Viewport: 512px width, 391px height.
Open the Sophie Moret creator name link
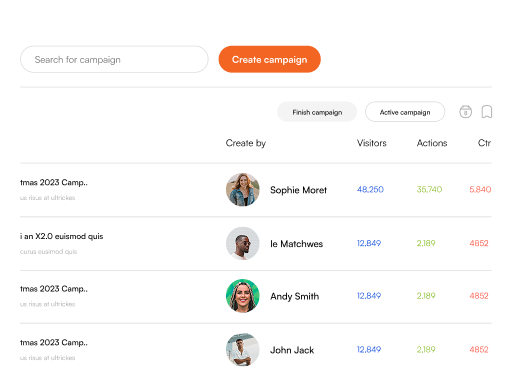tap(298, 190)
